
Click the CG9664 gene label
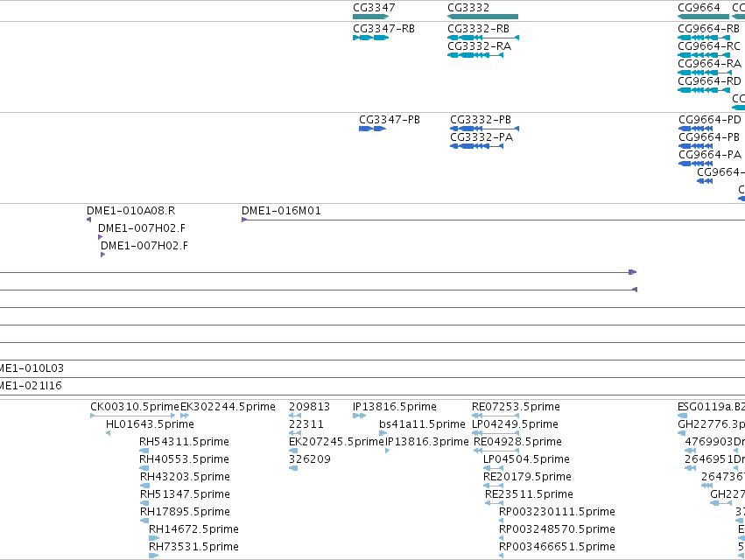coord(699,8)
